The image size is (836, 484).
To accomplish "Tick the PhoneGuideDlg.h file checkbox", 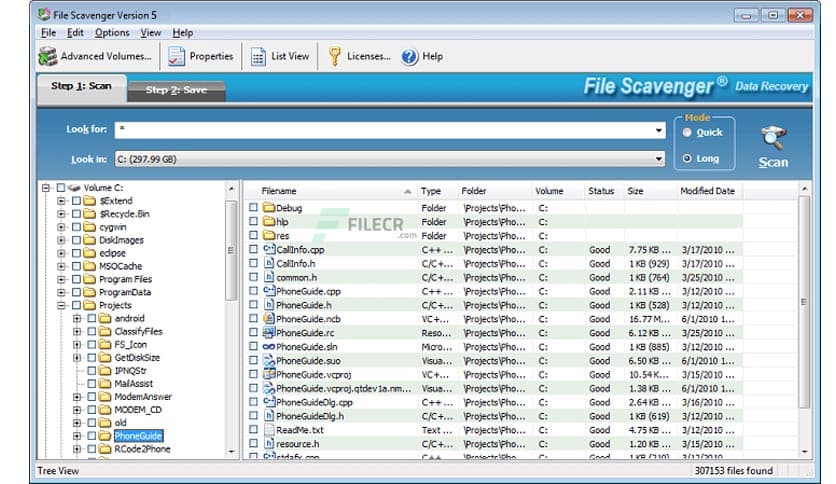I will point(253,416).
